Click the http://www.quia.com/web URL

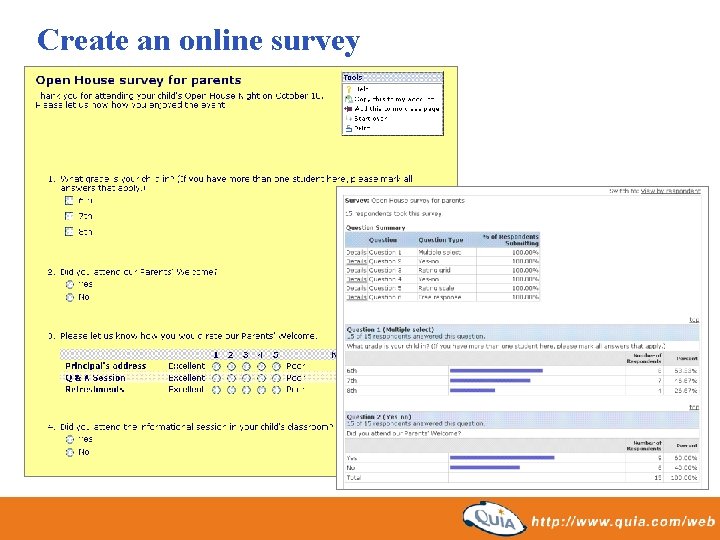coord(623,521)
